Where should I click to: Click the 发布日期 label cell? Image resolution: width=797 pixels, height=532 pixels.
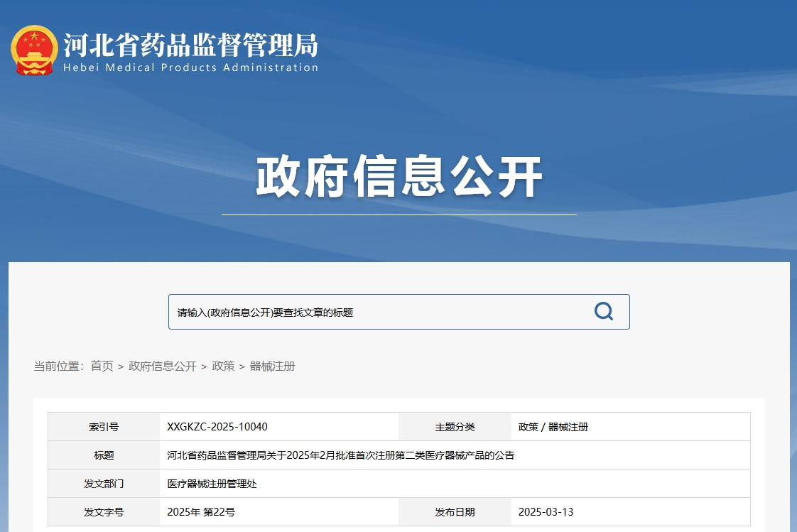point(455,512)
